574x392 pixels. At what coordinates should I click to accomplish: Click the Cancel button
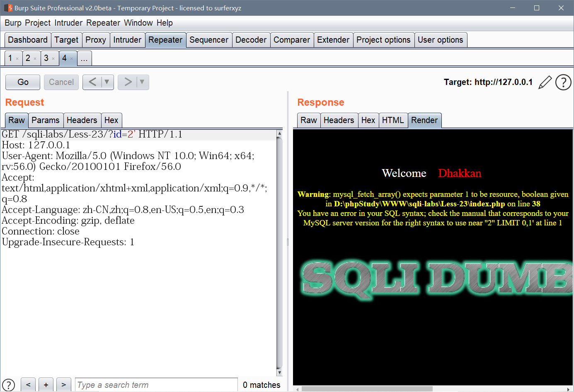point(61,82)
